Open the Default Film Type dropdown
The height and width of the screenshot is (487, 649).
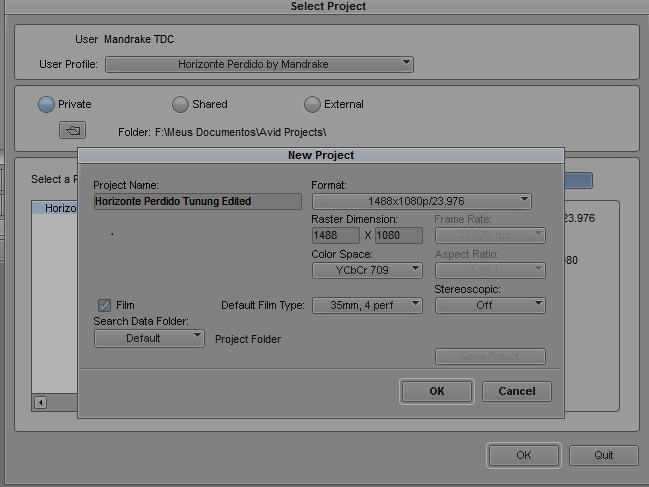coord(367,305)
